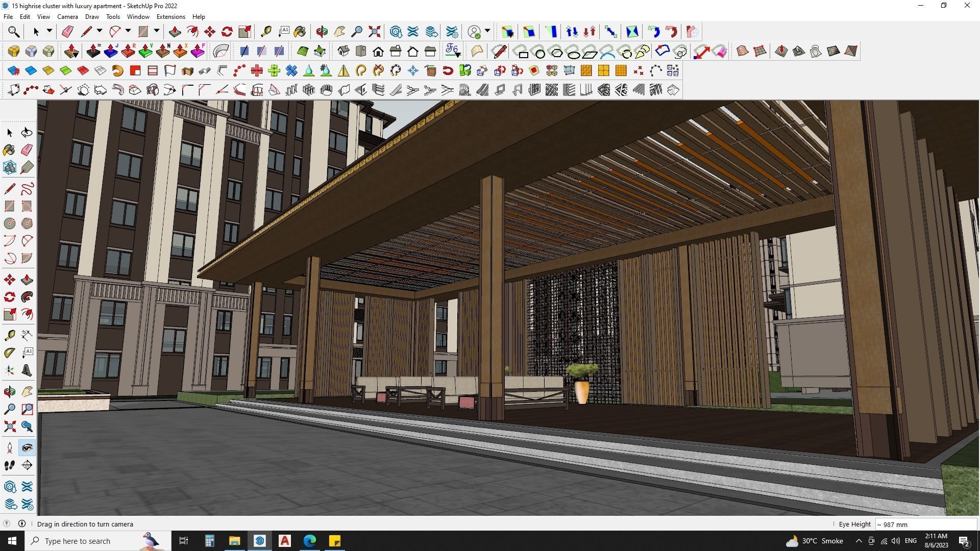Open the Help menu

[199, 17]
